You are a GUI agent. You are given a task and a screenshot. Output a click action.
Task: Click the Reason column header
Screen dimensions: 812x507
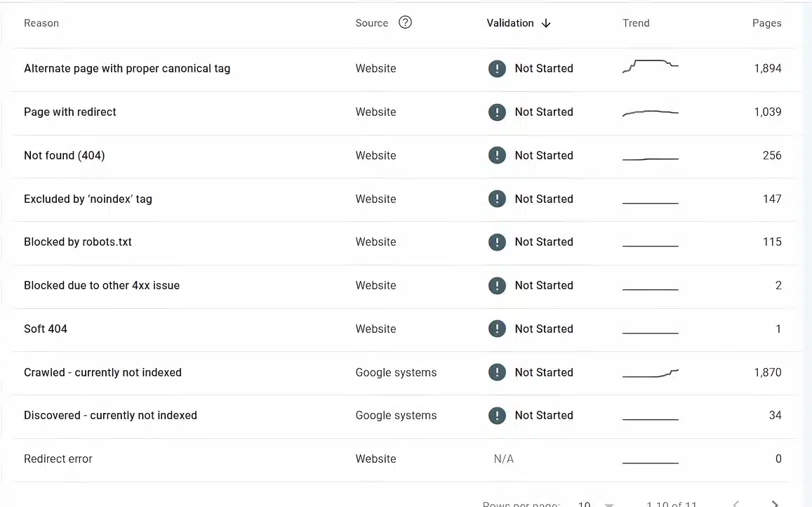pos(41,22)
